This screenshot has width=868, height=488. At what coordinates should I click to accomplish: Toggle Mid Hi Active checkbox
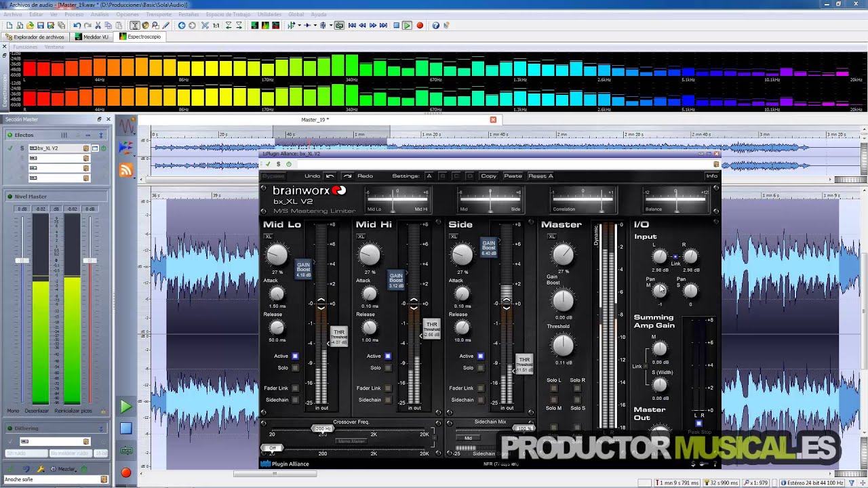click(x=388, y=356)
